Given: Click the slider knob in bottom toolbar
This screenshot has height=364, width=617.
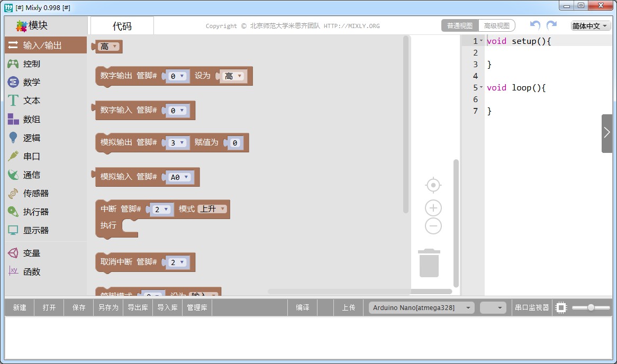Looking at the screenshot, I should tap(591, 308).
